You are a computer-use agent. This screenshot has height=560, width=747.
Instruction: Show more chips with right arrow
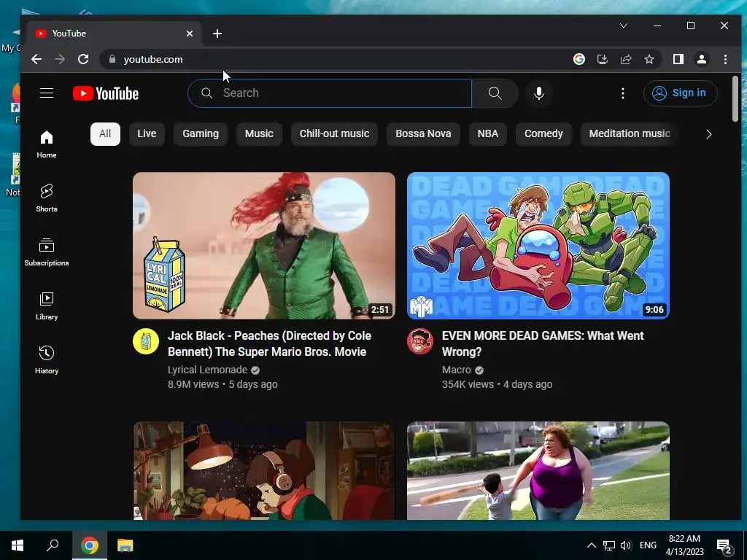(708, 134)
